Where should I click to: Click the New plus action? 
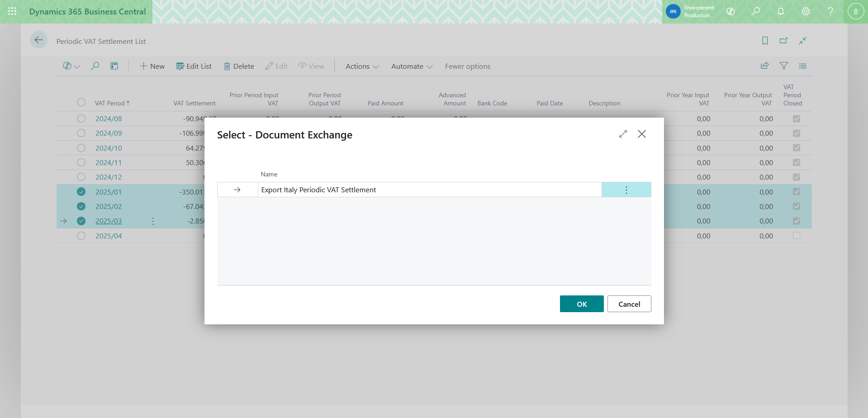(x=152, y=66)
